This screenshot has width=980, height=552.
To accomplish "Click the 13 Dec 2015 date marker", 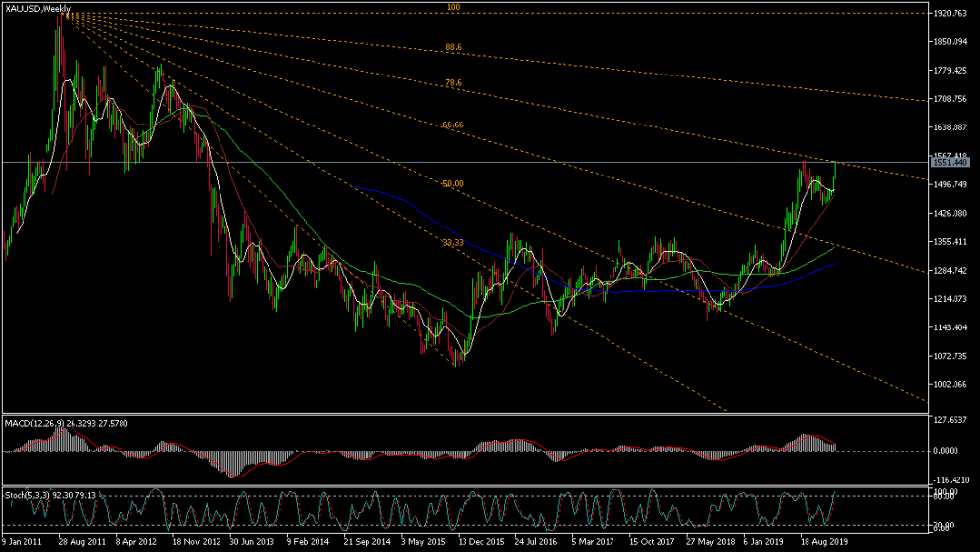I will pyautogui.click(x=480, y=542).
